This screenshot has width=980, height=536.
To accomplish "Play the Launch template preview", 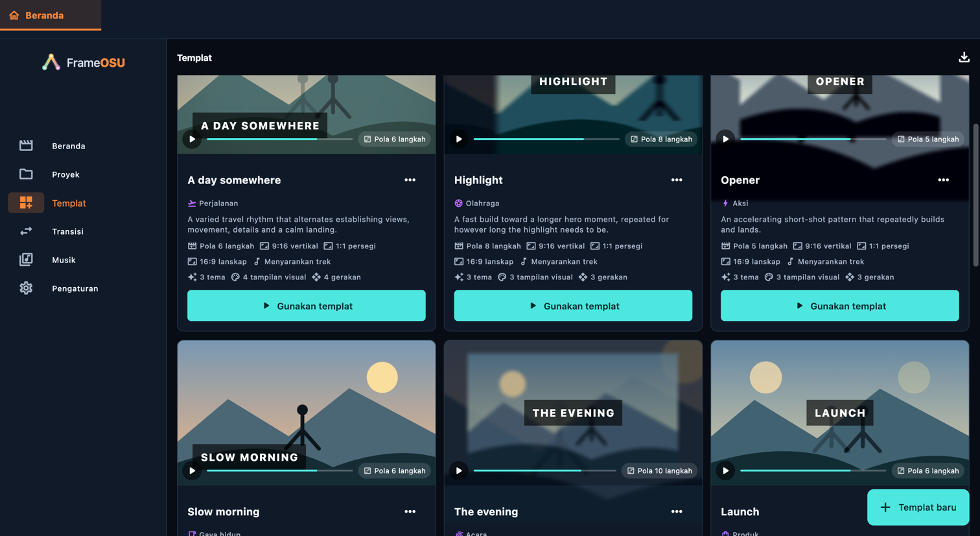I will [x=726, y=471].
